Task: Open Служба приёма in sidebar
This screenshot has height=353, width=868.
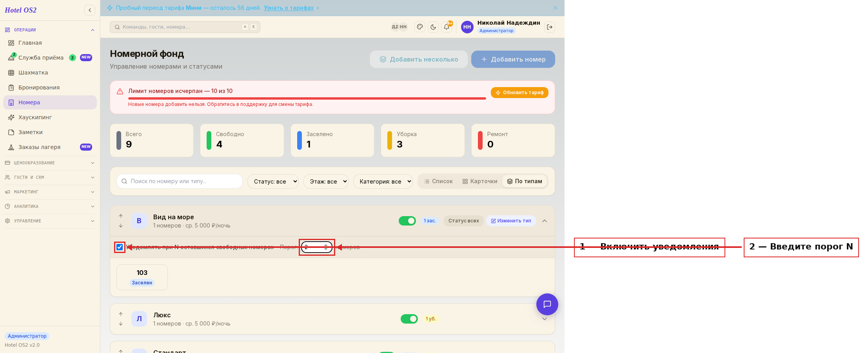Action: pos(50,58)
